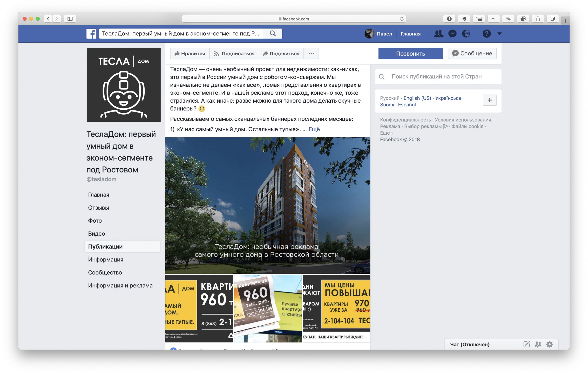Open the Главная sidebar tab

pos(99,195)
